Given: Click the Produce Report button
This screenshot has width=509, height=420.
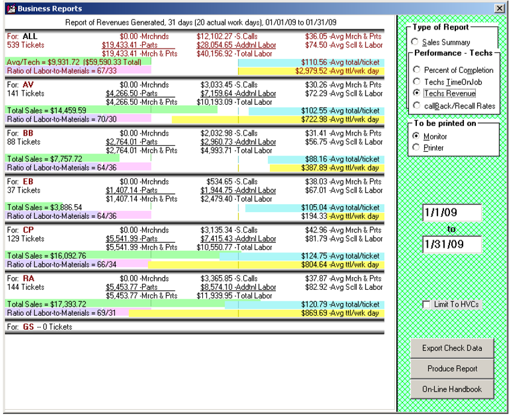Looking at the screenshot, I should pos(452,369).
